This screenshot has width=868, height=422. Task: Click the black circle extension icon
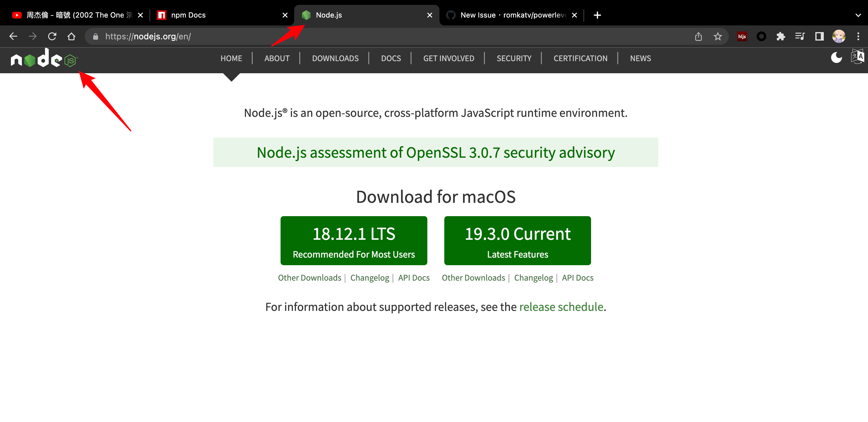761,36
